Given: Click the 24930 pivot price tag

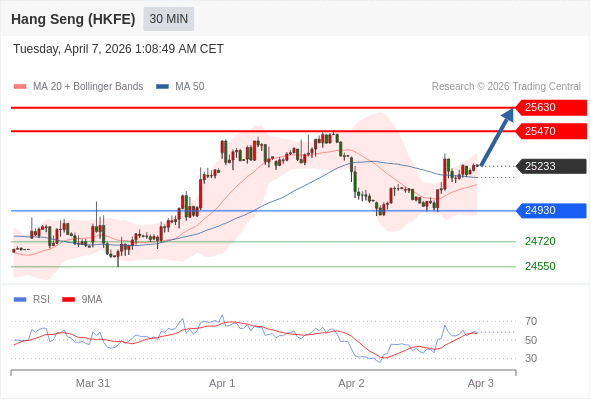Looking at the screenshot, I should [551, 210].
